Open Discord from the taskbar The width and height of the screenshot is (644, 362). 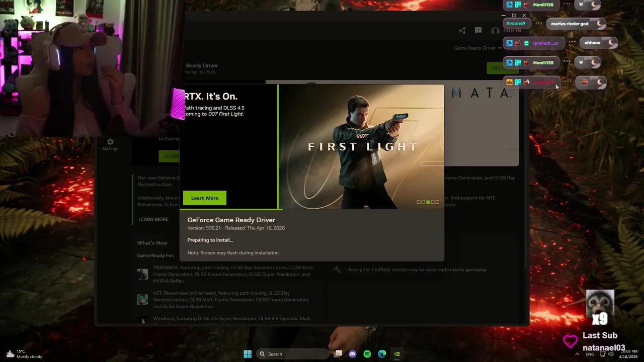click(353, 354)
